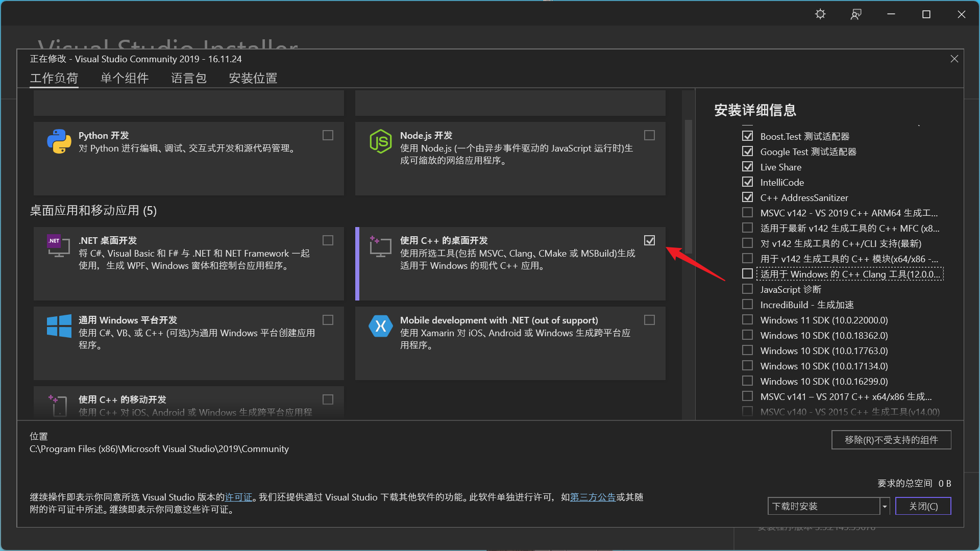Open the feedback icon in title bar
This screenshot has width=980, height=551.
[x=856, y=14]
